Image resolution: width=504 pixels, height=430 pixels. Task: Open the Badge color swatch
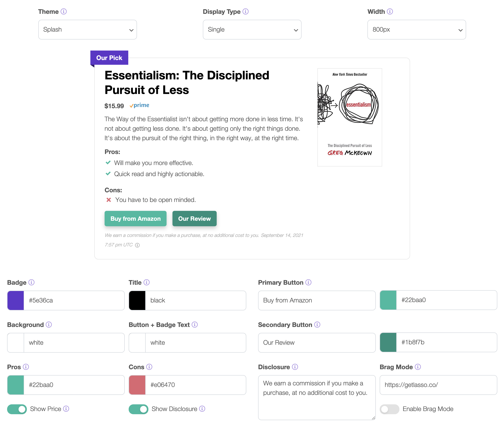pos(16,300)
